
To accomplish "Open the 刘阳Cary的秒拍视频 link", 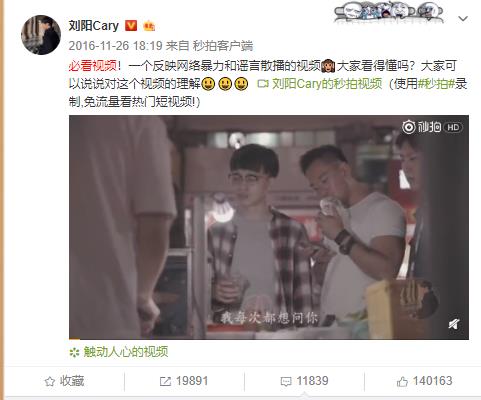I will coord(327,84).
